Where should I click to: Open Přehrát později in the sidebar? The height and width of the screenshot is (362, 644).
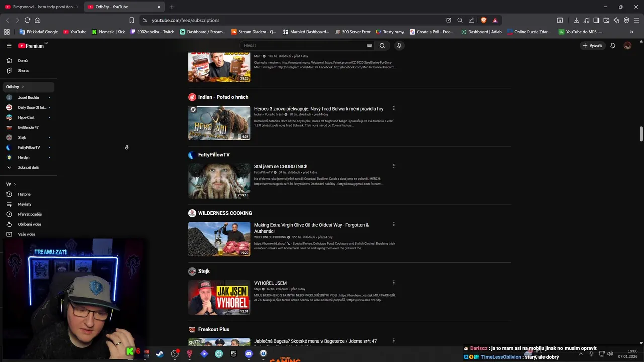[x=28, y=214]
